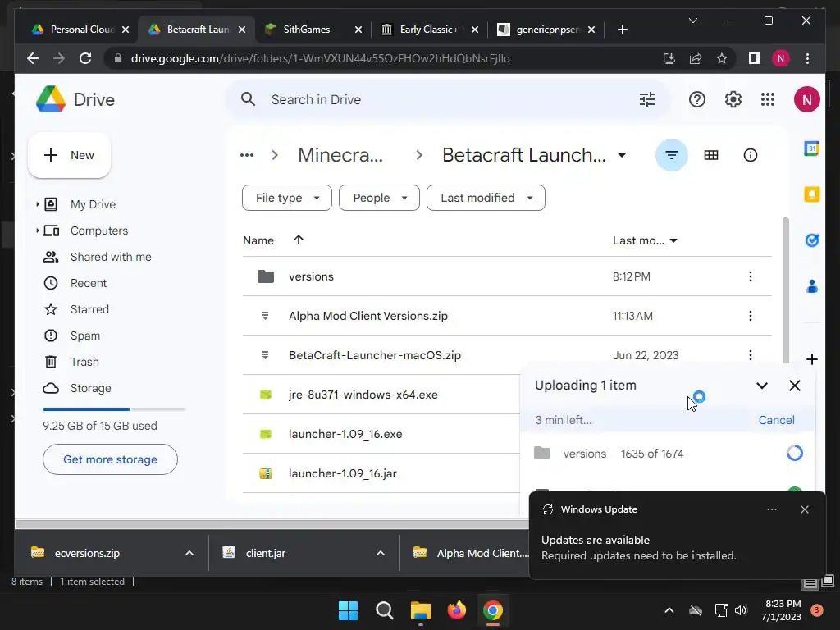This screenshot has height=630, width=840.
Task: Open Betacraft Launcher folder dropdown menu
Action: coord(622,155)
